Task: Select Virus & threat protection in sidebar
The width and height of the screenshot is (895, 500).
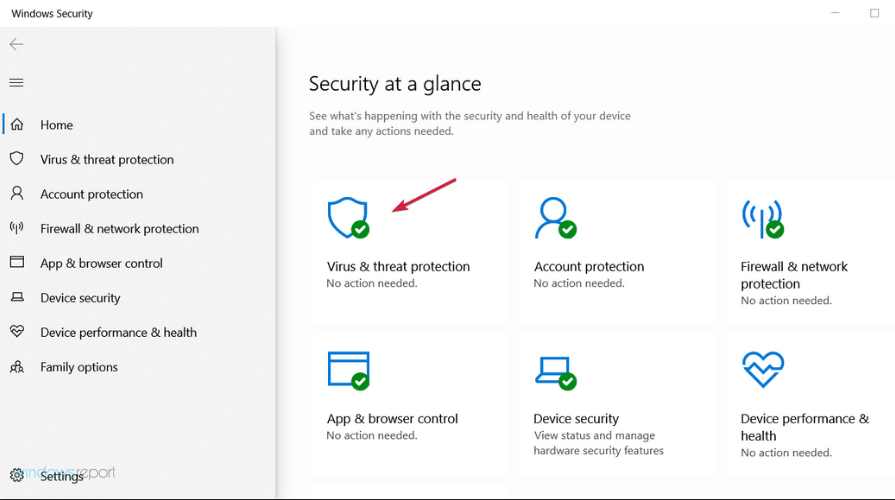Action: point(107,159)
